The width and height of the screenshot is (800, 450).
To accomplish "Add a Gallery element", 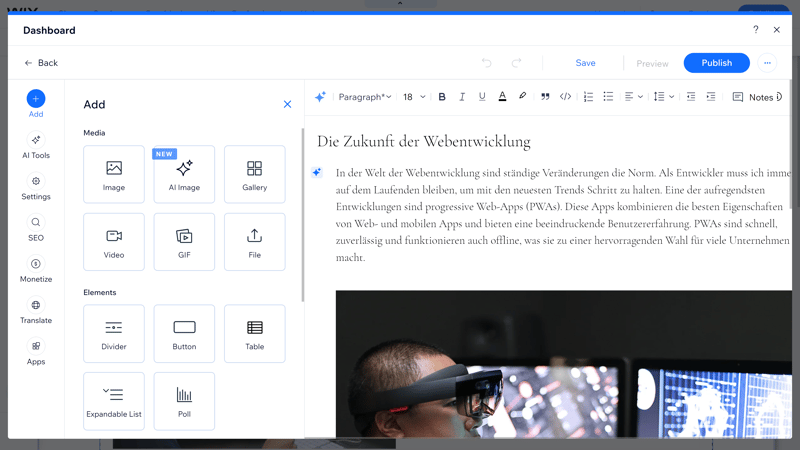I will (255, 174).
